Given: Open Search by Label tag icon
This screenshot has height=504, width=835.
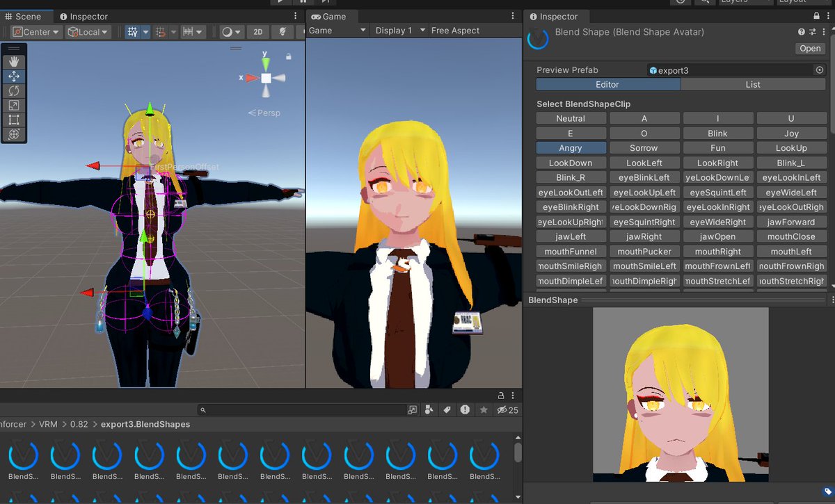Looking at the screenshot, I should coord(447,410).
